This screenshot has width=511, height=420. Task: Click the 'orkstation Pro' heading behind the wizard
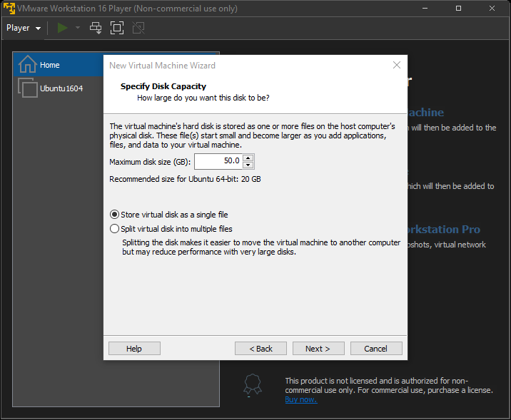[444, 230]
